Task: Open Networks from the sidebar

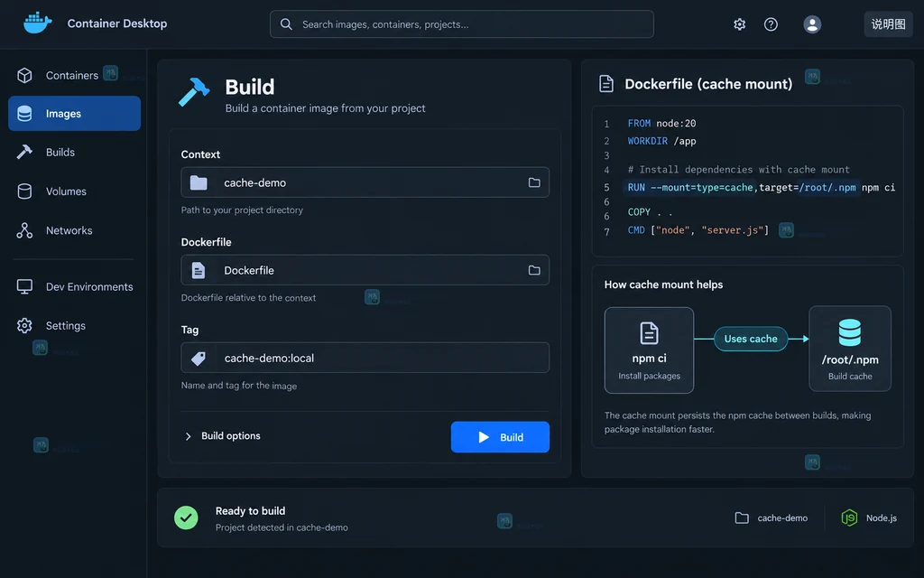Action: point(74,230)
